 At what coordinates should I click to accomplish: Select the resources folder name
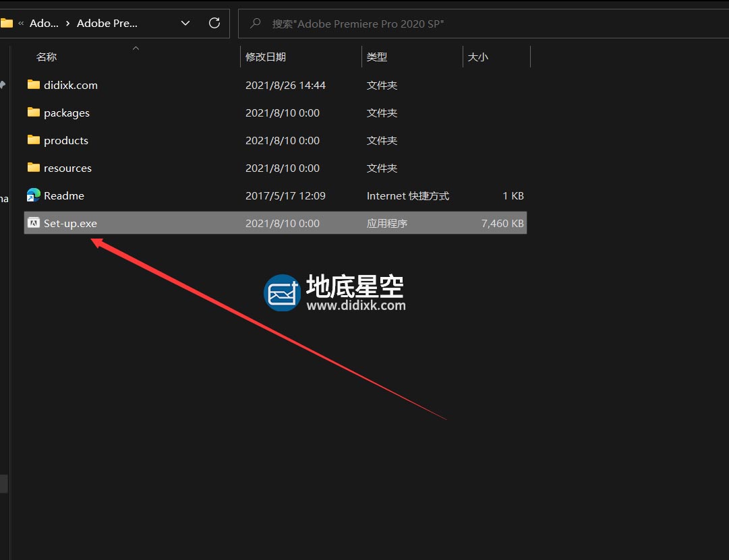coord(67,168)
